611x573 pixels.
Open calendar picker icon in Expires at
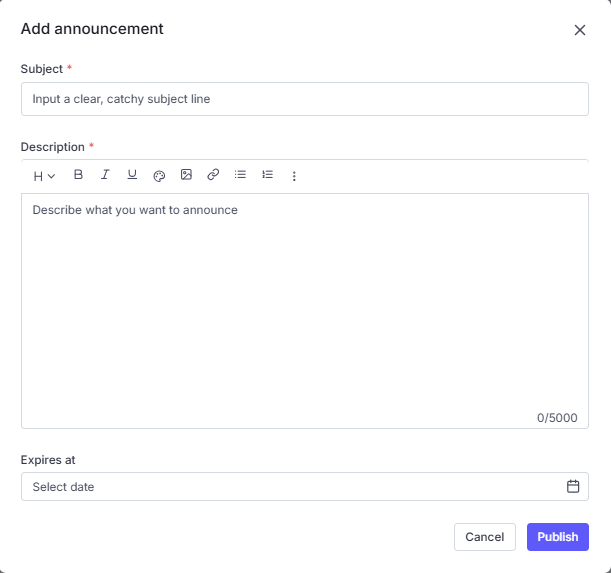pos(573,487)
